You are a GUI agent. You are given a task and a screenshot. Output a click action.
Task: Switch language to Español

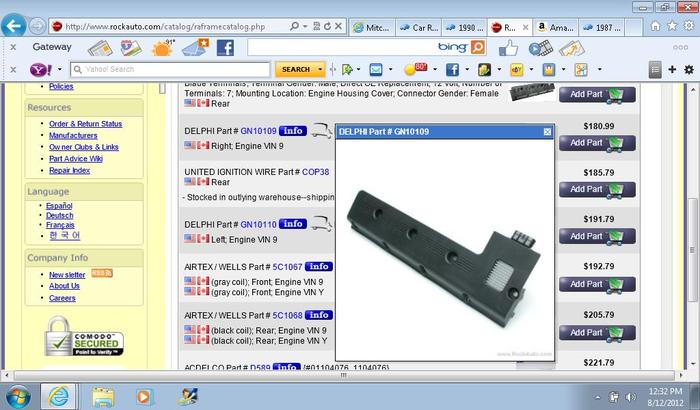click(59, 206)
